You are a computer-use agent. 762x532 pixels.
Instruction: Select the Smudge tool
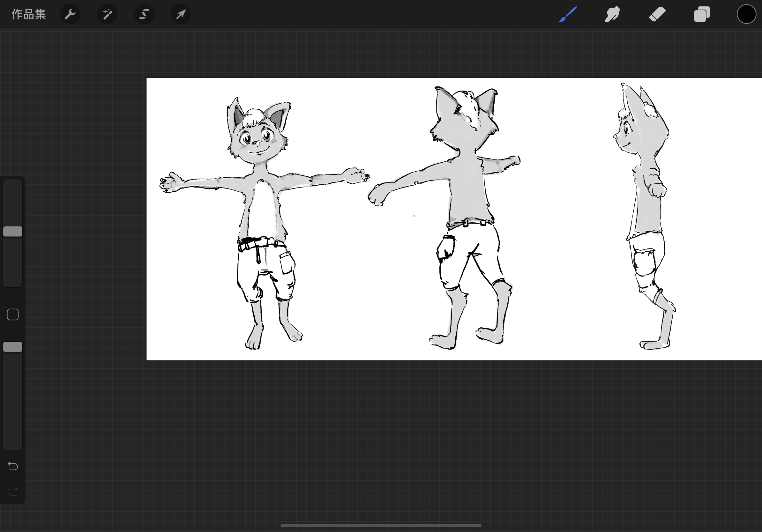click(612, 14)
